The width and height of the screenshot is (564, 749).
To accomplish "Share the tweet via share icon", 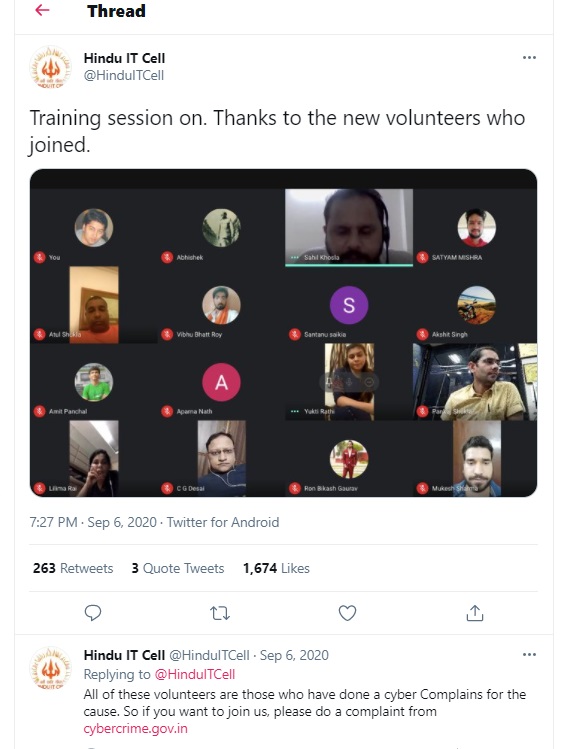I will point(474,613).
